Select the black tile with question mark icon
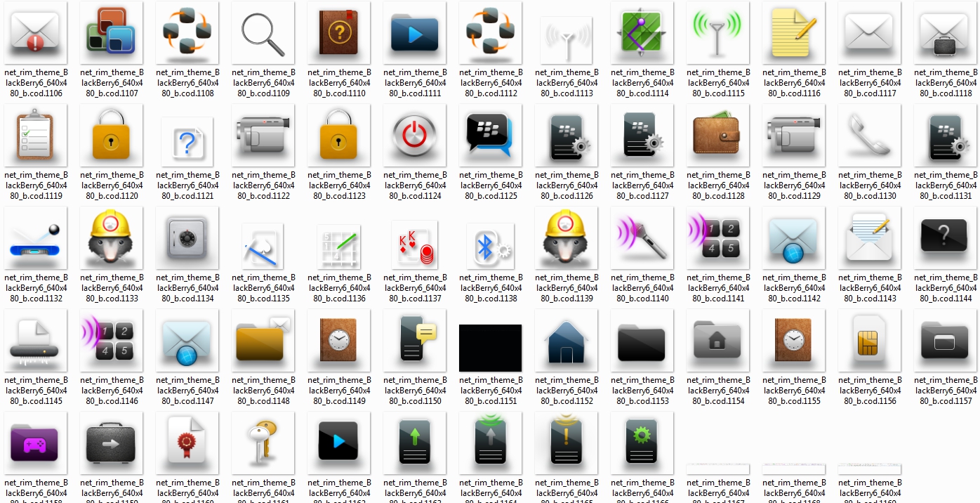 click(x=946, y=237)
